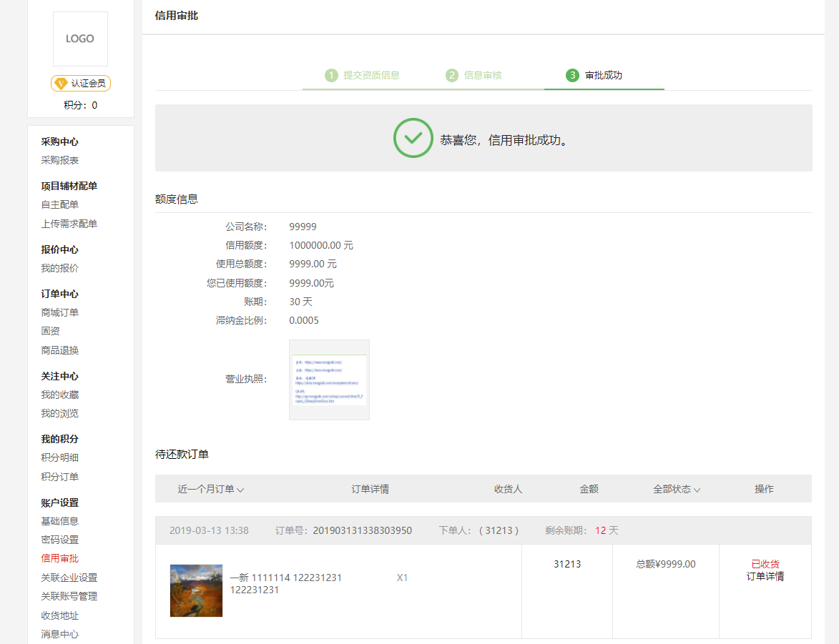Open 自主配单 sidebar item
Image resolution: width=839 pixels, height=644 pixels.
pos(60,204)
